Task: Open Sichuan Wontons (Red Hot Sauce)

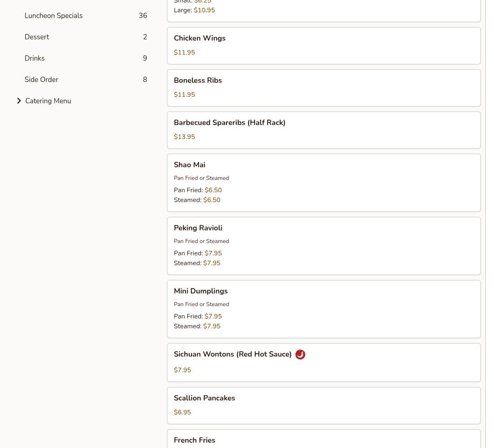Action: (x=232, y=354)
